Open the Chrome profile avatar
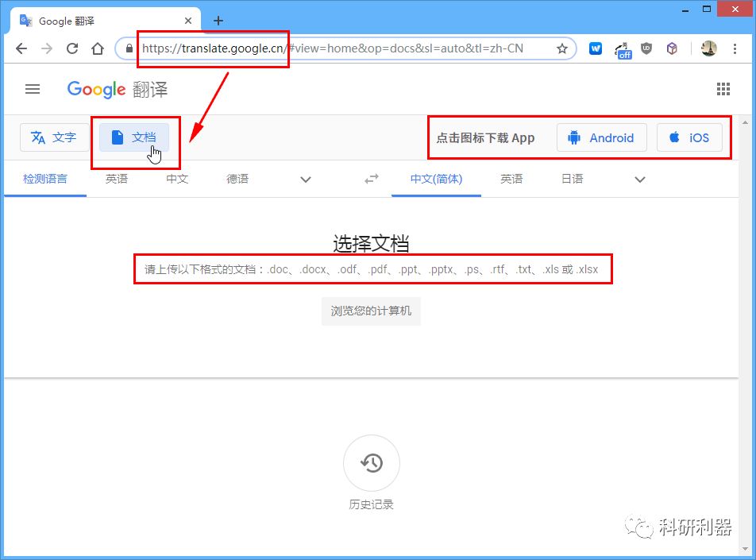Image resolution: width=756 pixels, height=560 pixels. click(708, 48)
